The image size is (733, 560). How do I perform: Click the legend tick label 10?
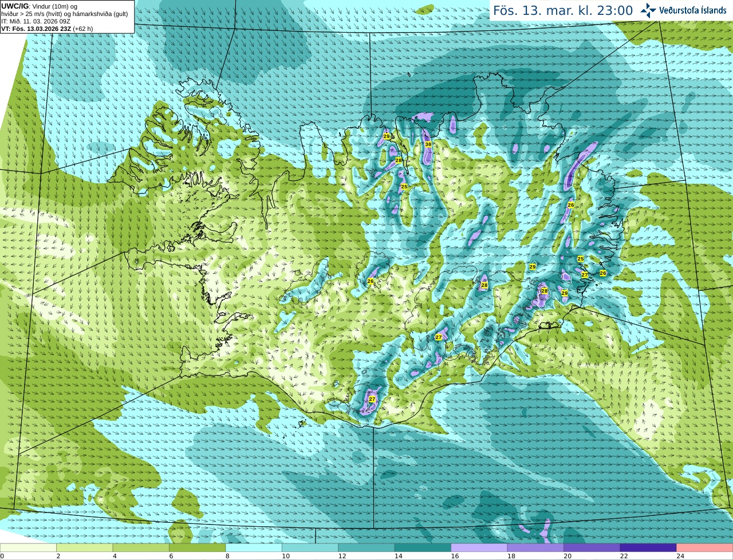(286, 556)
